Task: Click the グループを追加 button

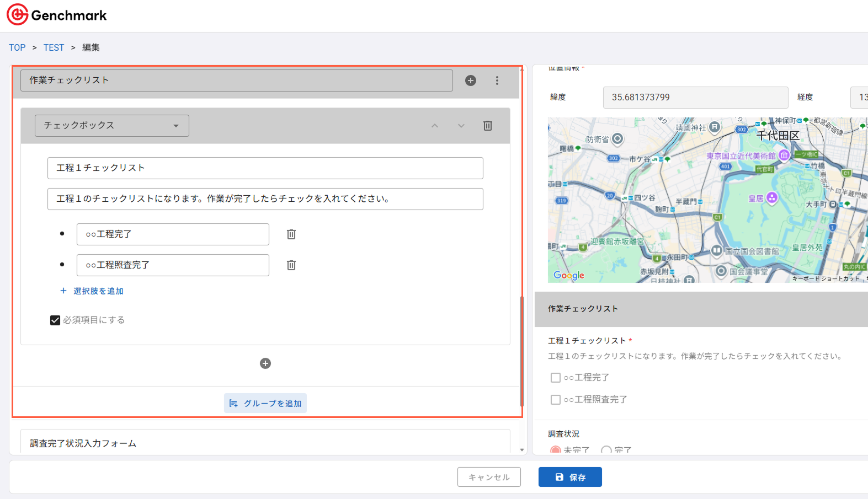Action: (x=265, y=403)
